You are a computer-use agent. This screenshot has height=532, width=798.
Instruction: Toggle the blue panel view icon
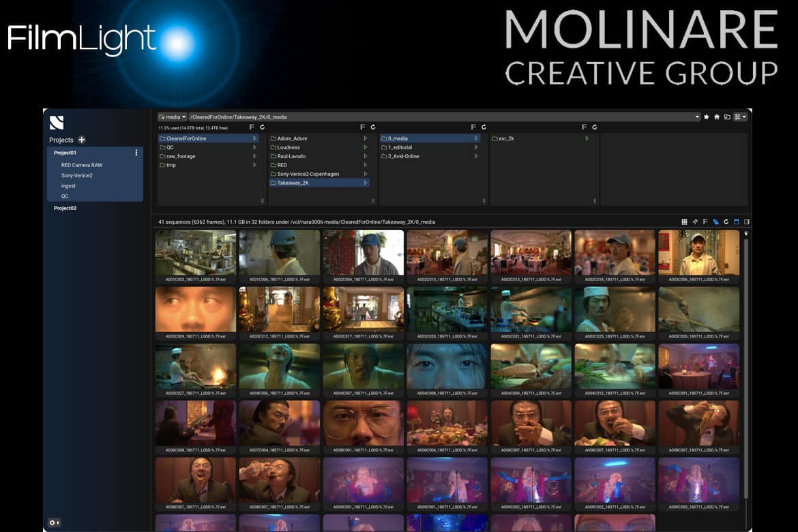(x=736, y=222)
